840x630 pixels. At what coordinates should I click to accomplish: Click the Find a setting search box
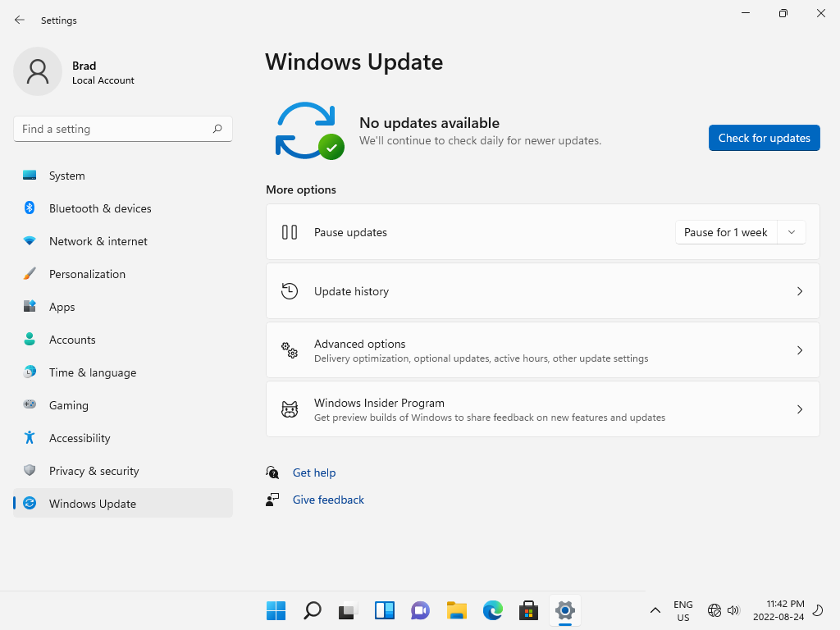pos(123,129)
